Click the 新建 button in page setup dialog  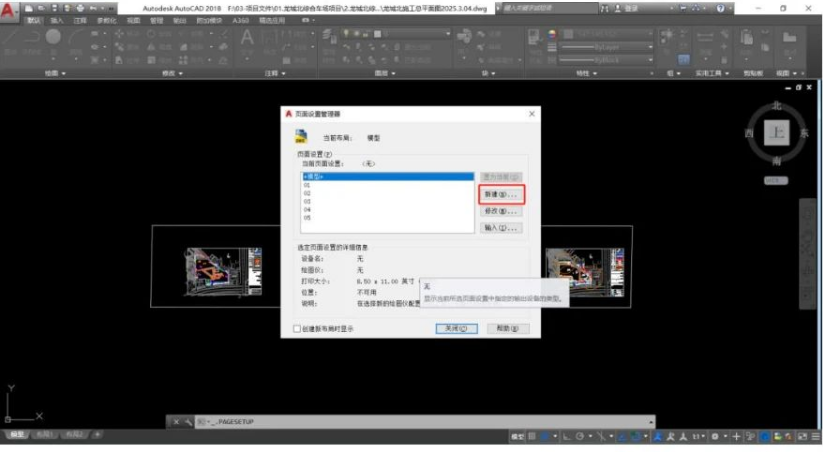[501, 194]
